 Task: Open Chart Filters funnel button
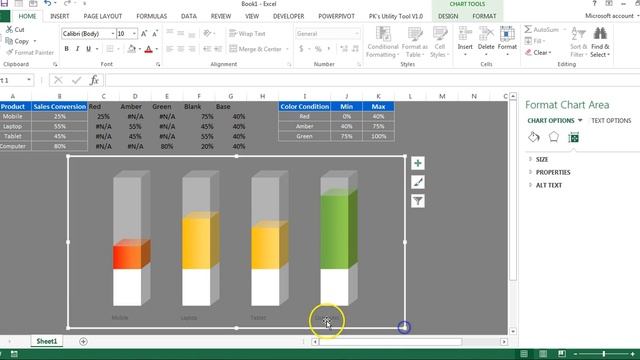pyautogui.click(x=418, y=201)
